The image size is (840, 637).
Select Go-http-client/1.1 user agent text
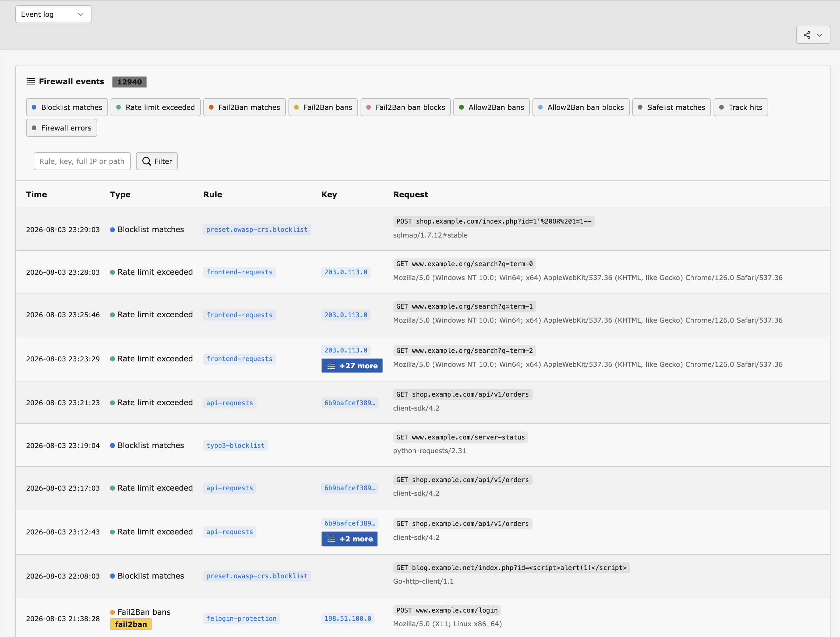pyautogui.click(x=423, y=581)
